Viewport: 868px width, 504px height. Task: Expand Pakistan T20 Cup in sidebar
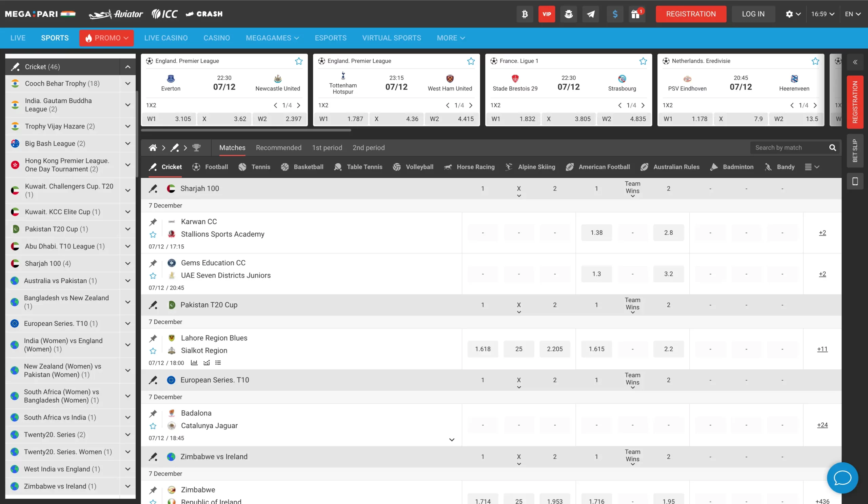tap(128, 229)
